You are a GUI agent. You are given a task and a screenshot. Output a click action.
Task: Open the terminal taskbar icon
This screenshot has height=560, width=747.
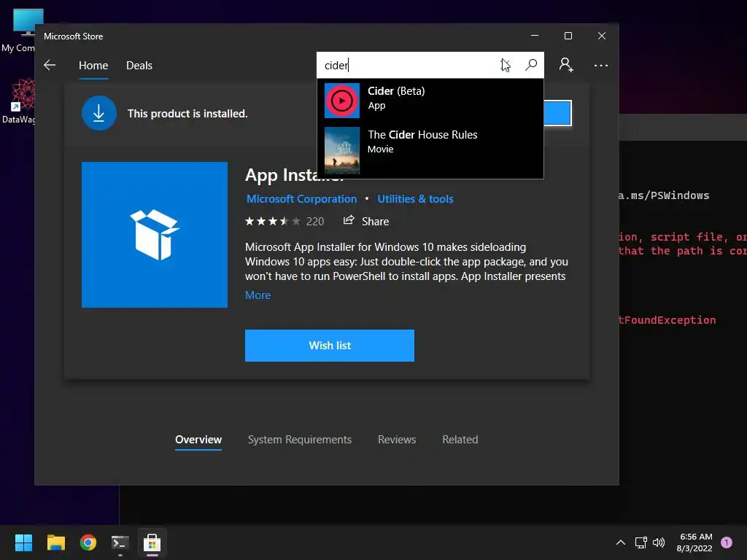click(120, 542)
